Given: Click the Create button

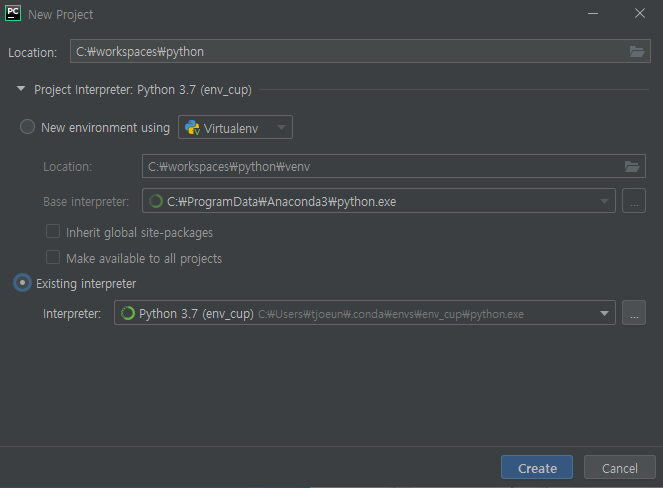Looking at the screenshot, I should coord(537,468).
